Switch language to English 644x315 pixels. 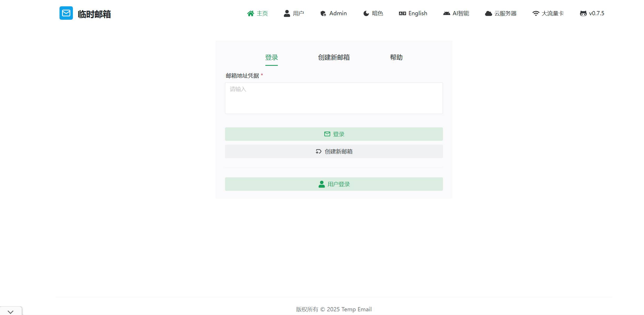click(x=413, y=13)
